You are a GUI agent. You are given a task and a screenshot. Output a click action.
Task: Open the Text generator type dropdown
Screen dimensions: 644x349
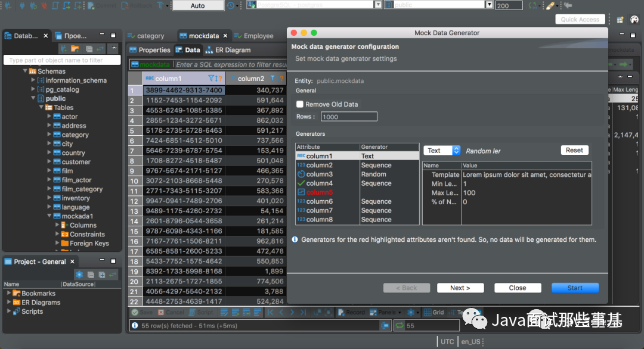(441, 151)
